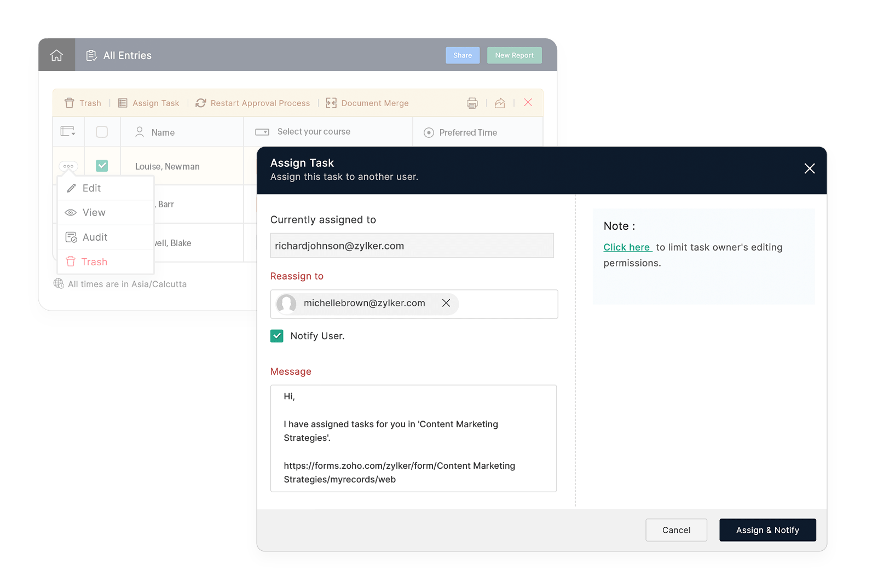
Task: Choose Audit from the row menu
Action: coord(106,237)
